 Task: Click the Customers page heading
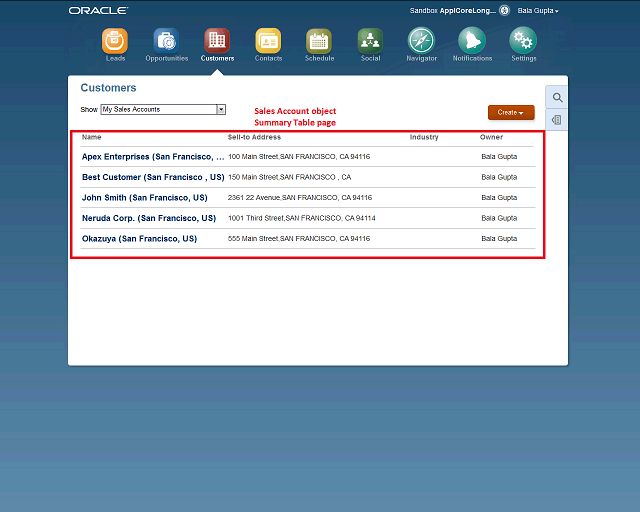(x=108, y=88)
